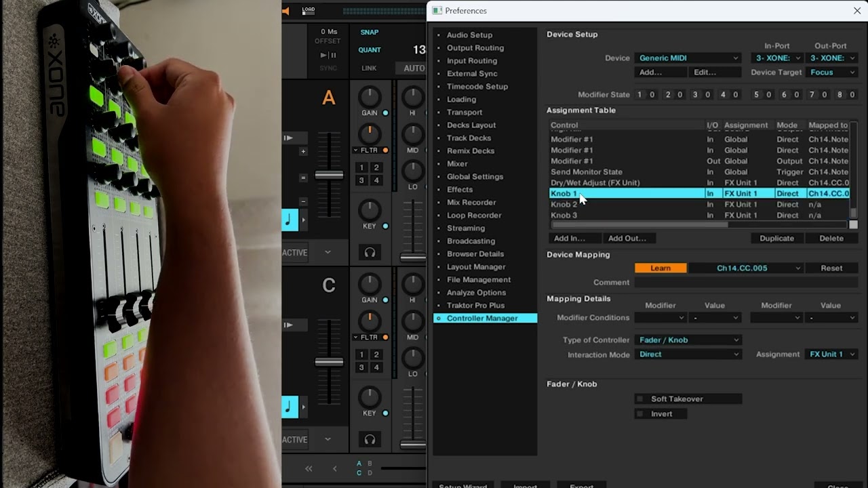This screenshot has width=868, height=488.
Task: Click FX assign button 1 on deck A
Action: pos(362,167)
